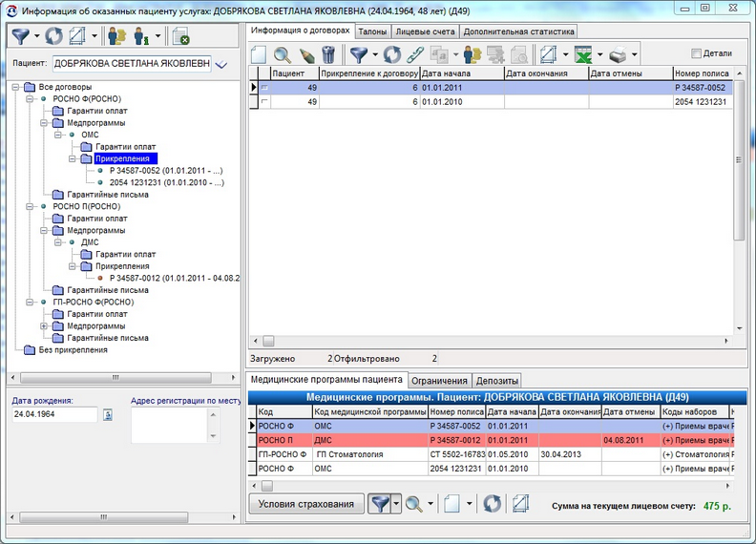
Task: Sort by the Номер полиса column header in contracts table
Action: [702, 73]
